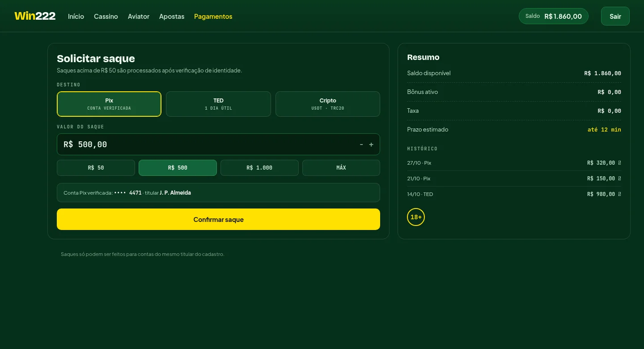Click the Prazo estimado row
This screenshot has height=349, width=644.
click(x=514, y=130)
